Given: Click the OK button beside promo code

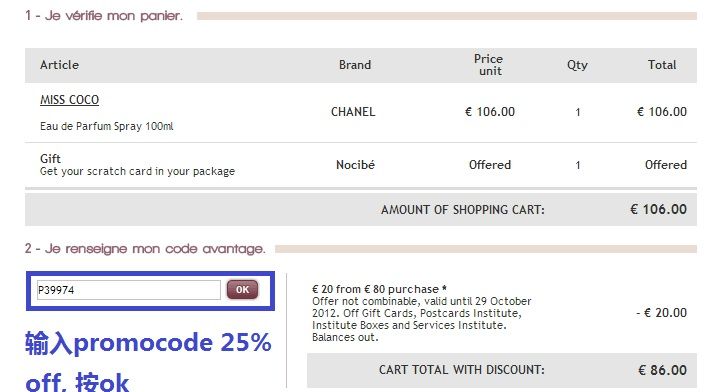Looking at the screenshot, I should (242, 290).
